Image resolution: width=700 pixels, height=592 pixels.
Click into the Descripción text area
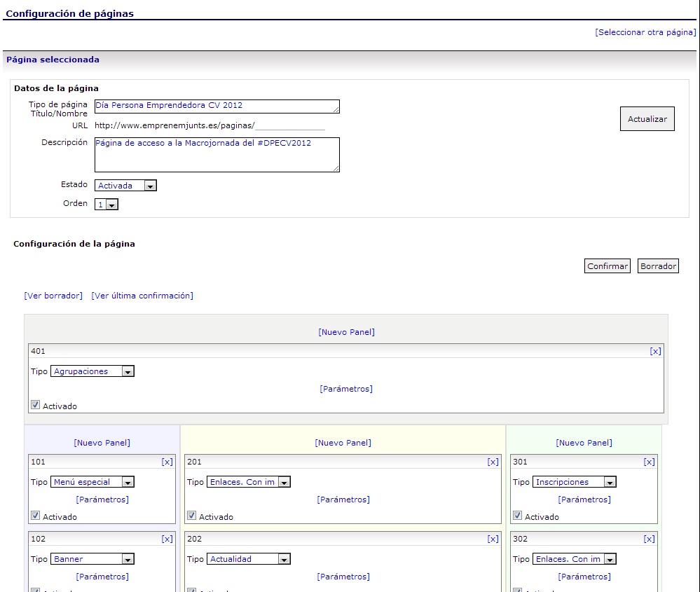pos(217,155)
